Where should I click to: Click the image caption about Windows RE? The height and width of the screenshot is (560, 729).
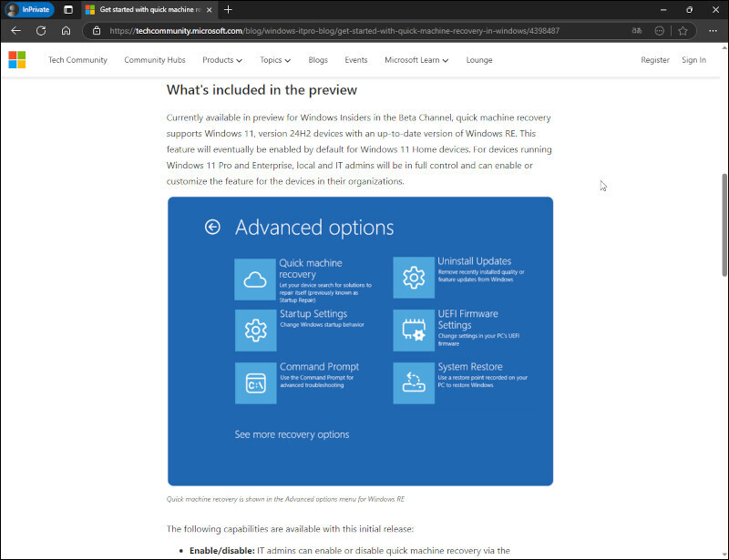[285, 499]
